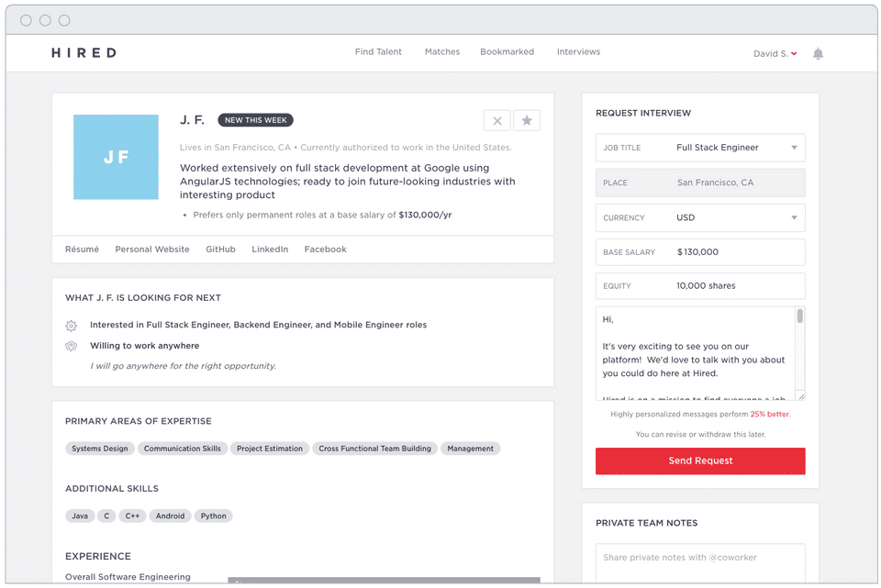Screen dimensions: 881x588
Task: Select the Communication Skills tag
Action: point(183,449)
